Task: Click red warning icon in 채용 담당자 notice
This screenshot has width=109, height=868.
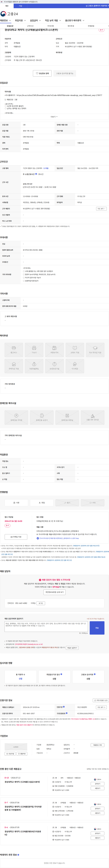Action: 40,580
